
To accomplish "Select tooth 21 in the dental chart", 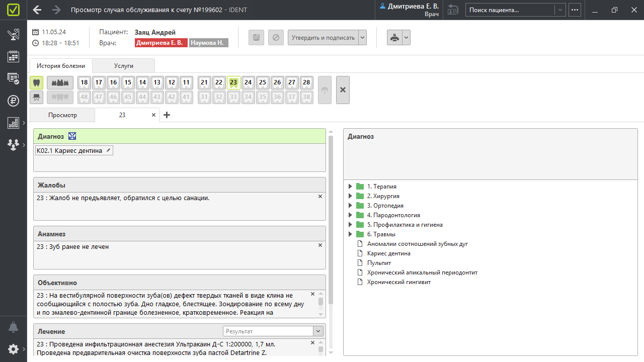I will [204, 82].
